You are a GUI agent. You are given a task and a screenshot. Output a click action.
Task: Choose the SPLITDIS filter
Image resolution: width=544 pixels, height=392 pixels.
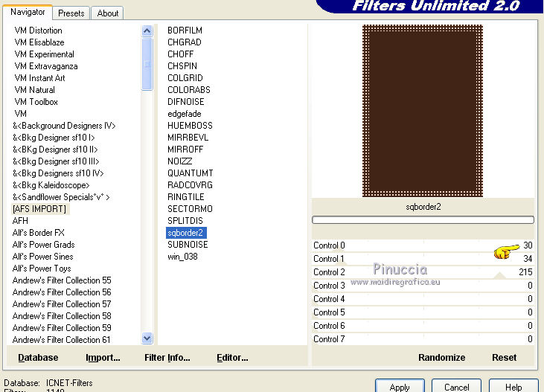[x=185, y=221]
